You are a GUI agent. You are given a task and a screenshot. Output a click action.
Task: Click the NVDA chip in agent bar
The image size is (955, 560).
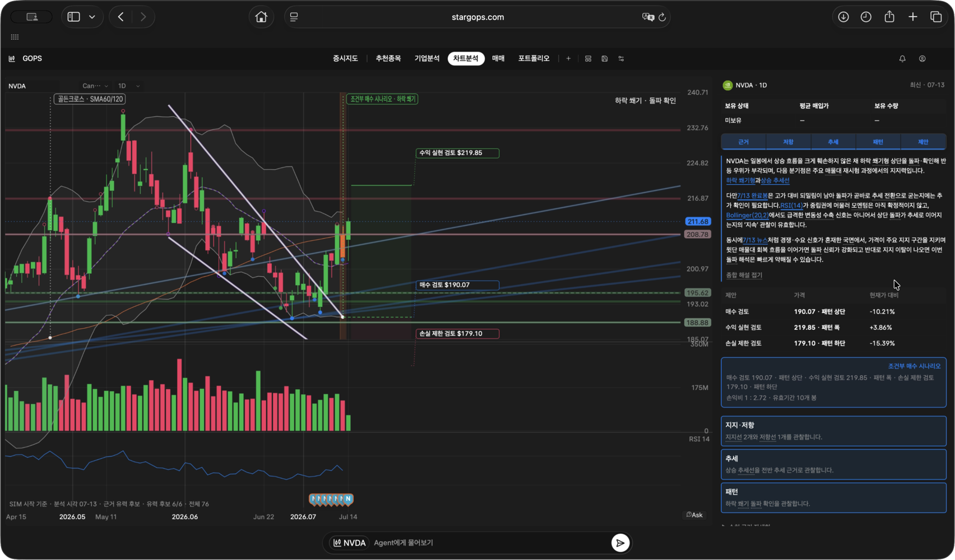pos(349,543)
